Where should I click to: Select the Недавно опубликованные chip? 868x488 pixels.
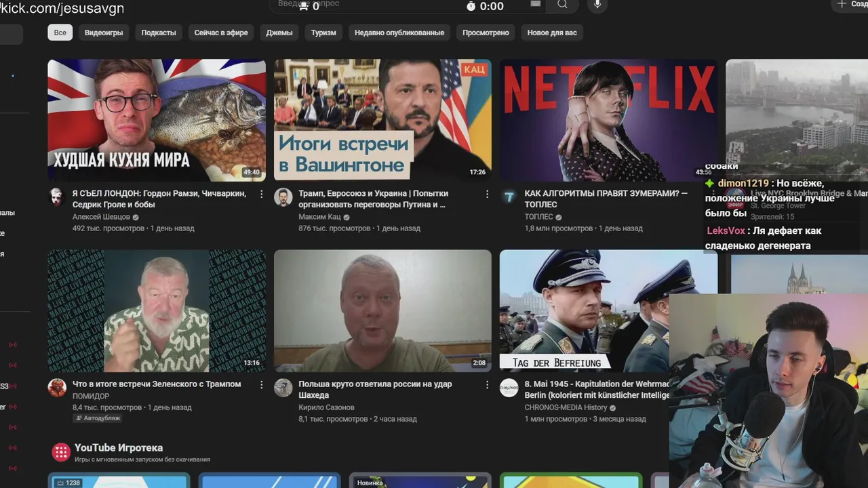pyautogui.click(x=399, y=33)
